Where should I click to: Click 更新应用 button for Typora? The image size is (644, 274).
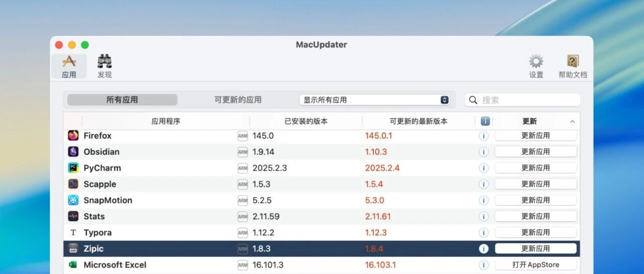(x=536, y=232)
